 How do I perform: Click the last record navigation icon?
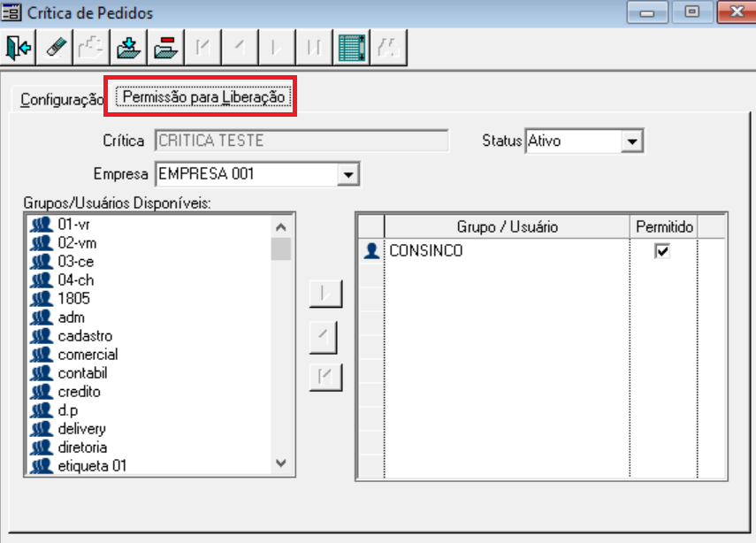(314, 47)
